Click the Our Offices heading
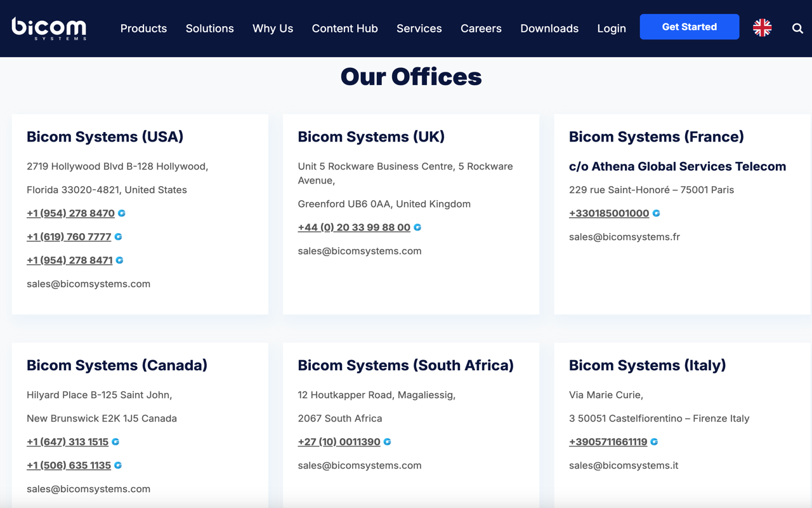The image size is (812, 508). pos(411,77)
